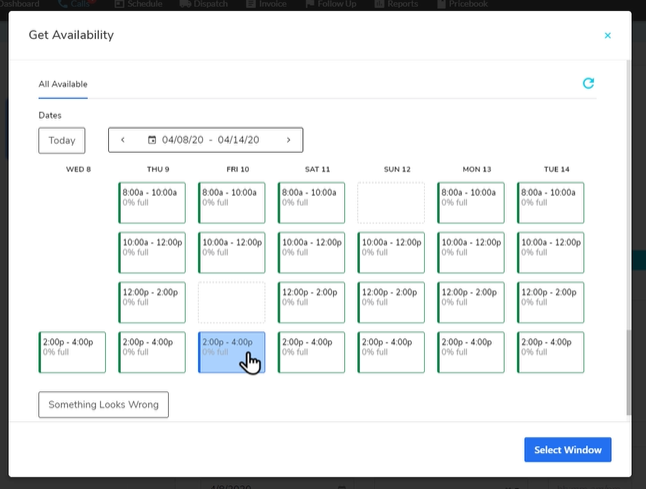This screenshot has width=646, height=489.
Task: Open calendar picker icon in date range
Action: point(152,140)
